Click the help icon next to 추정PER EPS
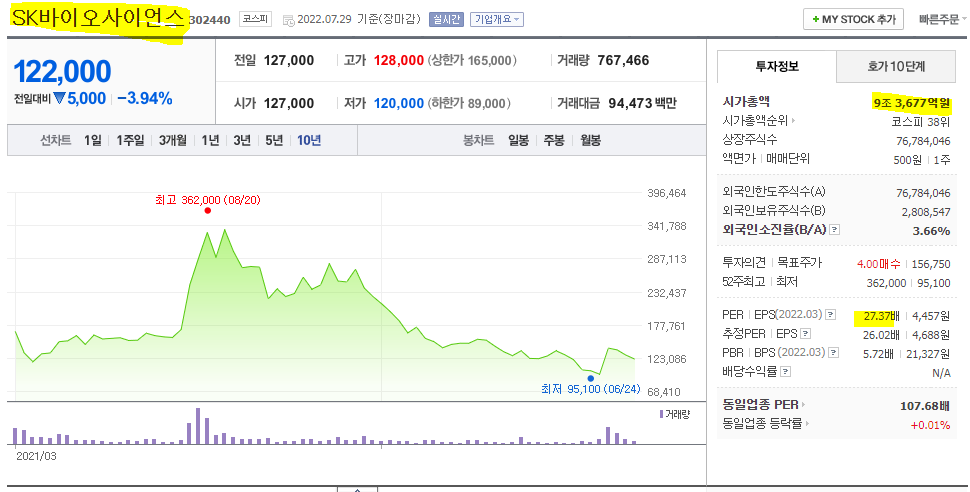 coord(805,334)
